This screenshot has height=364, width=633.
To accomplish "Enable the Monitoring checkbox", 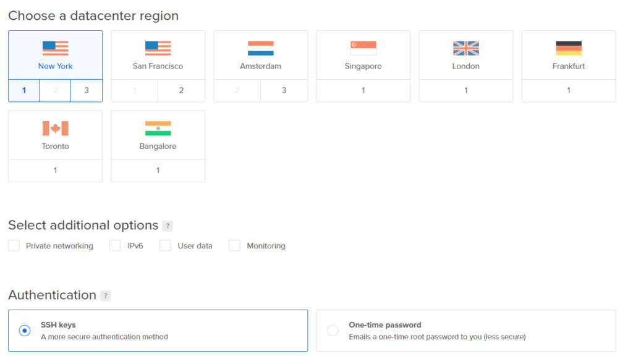I will coord(235,246).
